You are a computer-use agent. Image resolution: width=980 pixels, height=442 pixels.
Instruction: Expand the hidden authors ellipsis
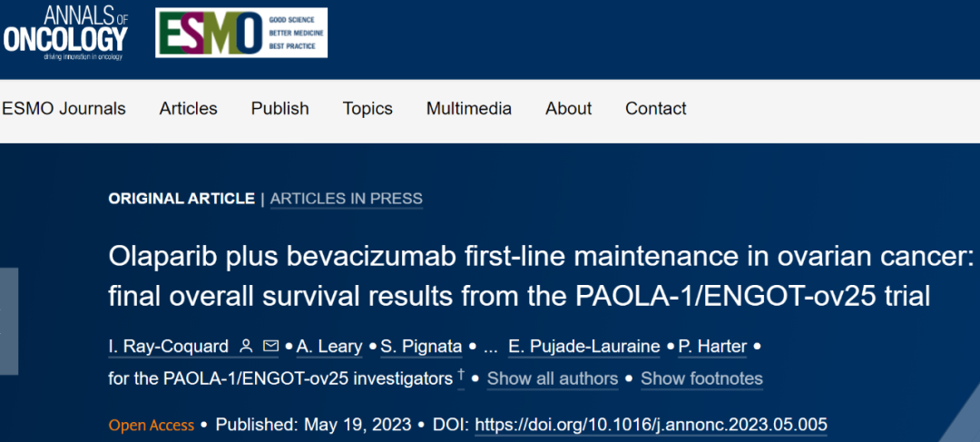tap(491, 347)
